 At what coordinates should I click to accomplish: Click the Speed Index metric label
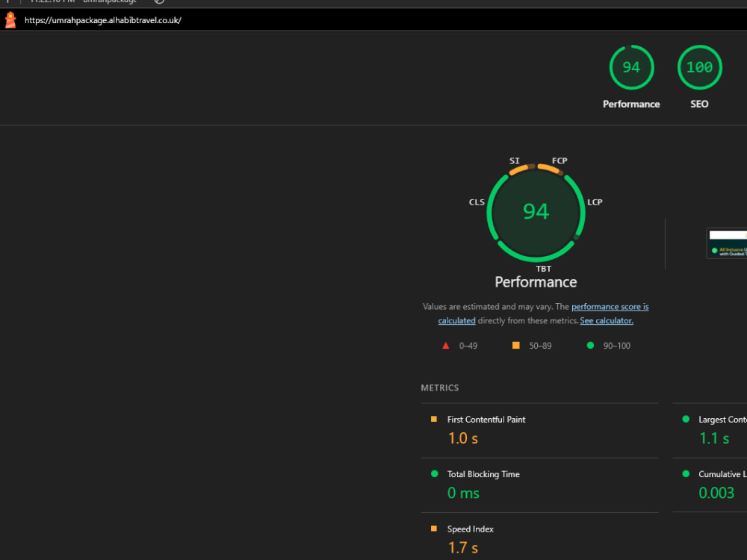pyautogui.click(x=470, y=529)
